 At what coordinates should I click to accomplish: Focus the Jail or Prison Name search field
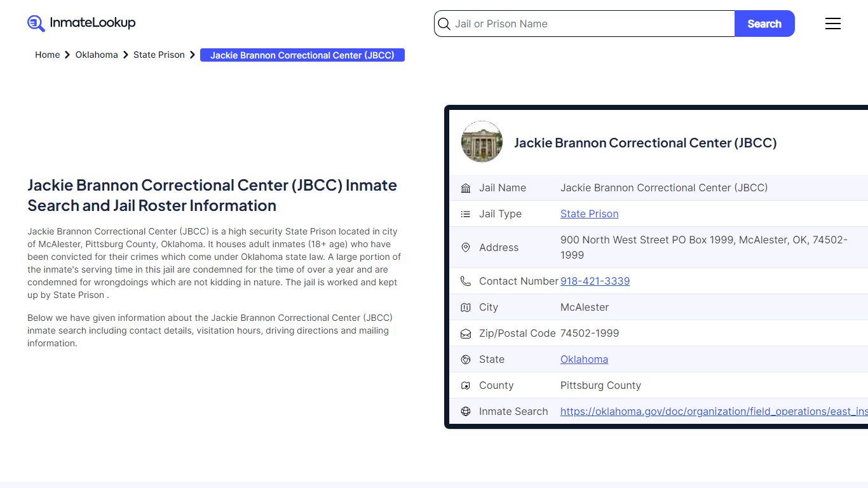585,24
